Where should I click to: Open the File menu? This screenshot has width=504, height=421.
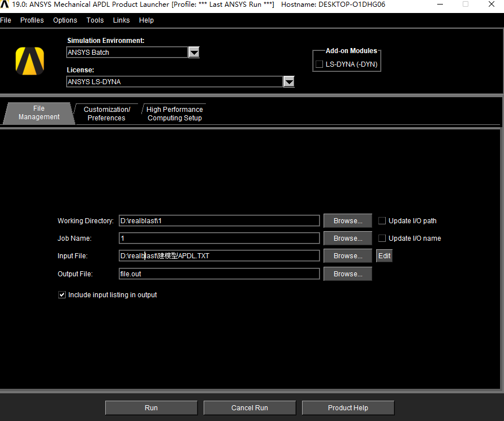(6, 20)
